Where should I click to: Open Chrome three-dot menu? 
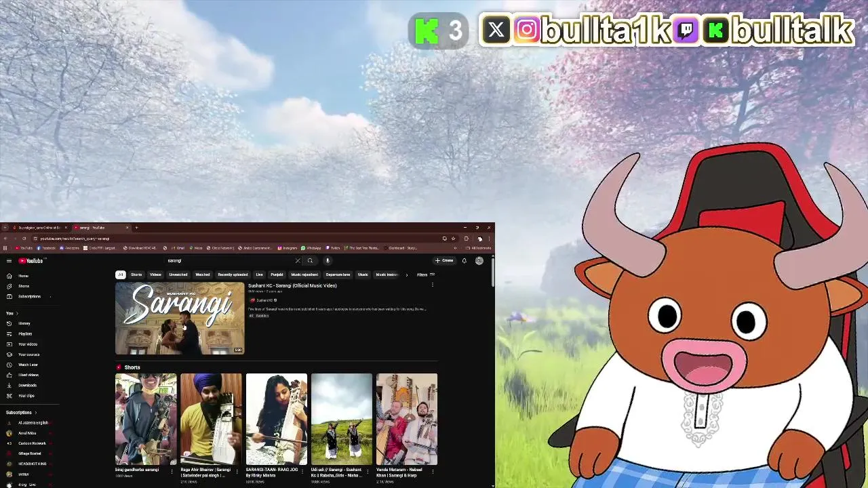click(489, 239)
